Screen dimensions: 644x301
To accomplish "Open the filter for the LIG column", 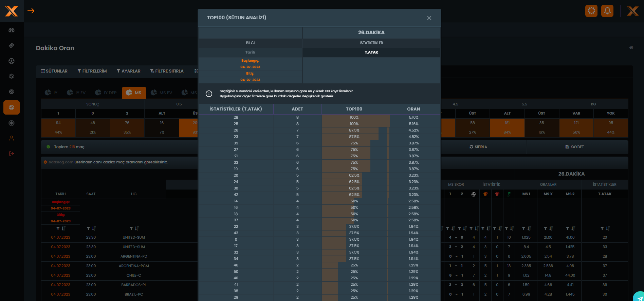I will point(131,228).
